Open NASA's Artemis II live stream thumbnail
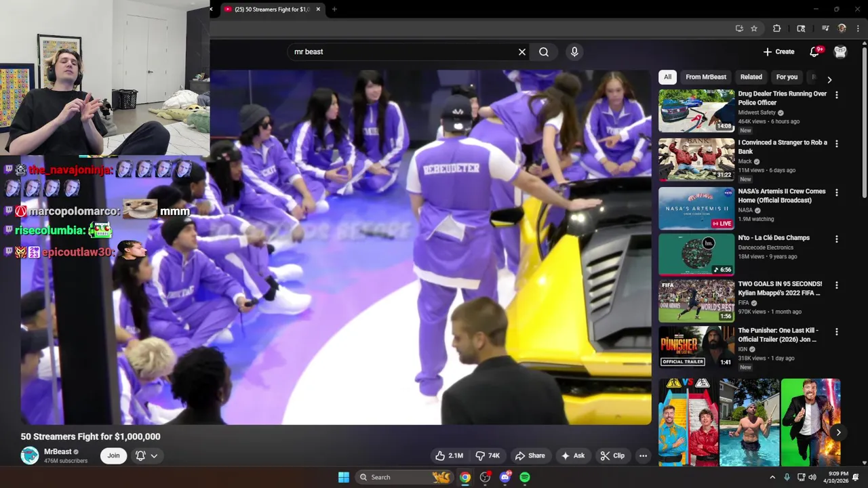 click(x=696, y=208)
